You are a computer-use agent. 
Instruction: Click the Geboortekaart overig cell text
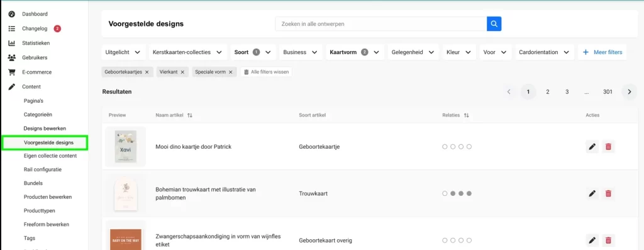point(325,241)
